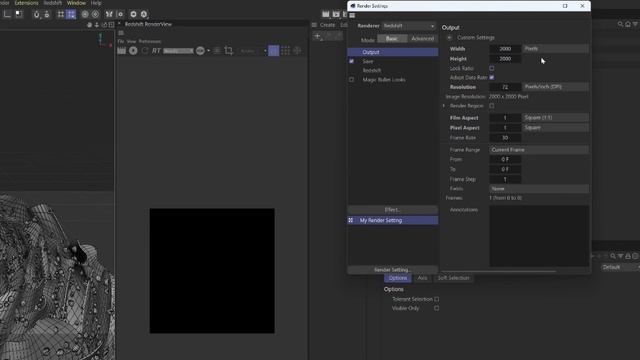Click the refresh icon in Redshift RenderView
Screen dimensions: 640x360
tap(145, 51)
